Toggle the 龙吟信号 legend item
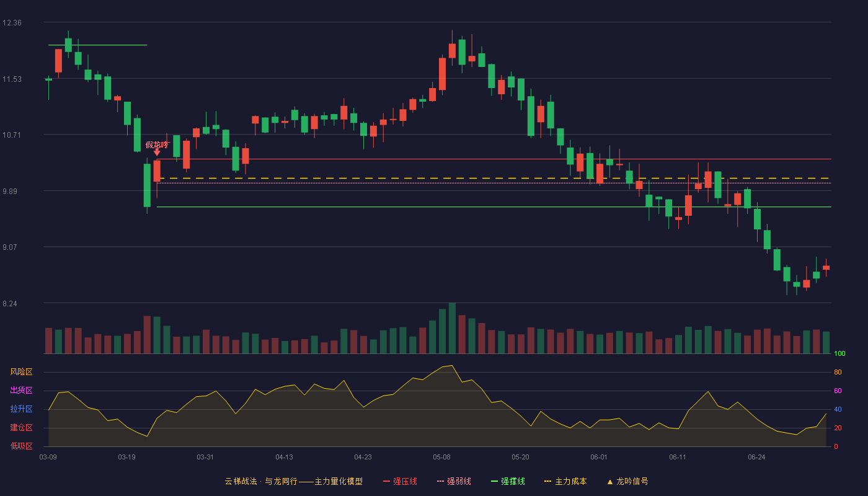This screenshot has width=868, height=496. pos(627,481)
